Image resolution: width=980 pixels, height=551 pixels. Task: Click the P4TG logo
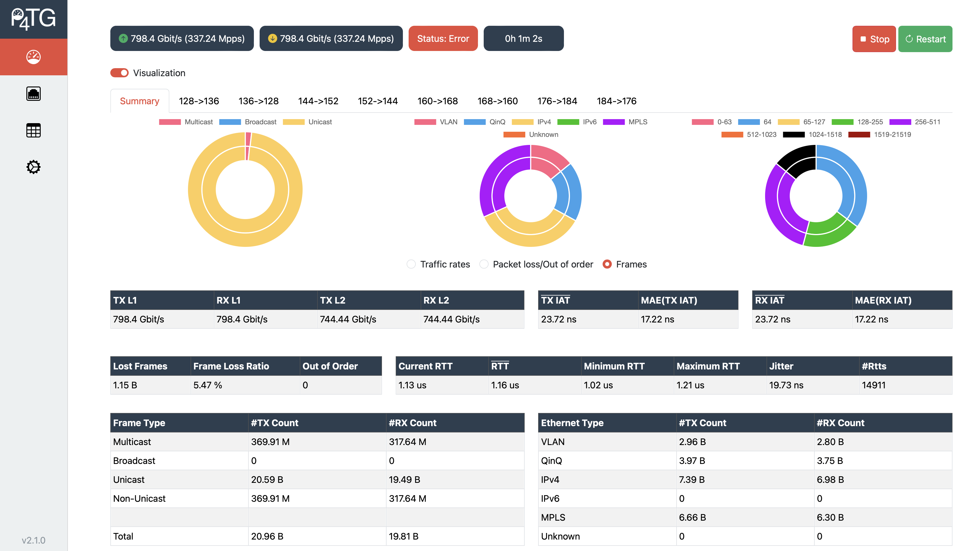point(34,19)
